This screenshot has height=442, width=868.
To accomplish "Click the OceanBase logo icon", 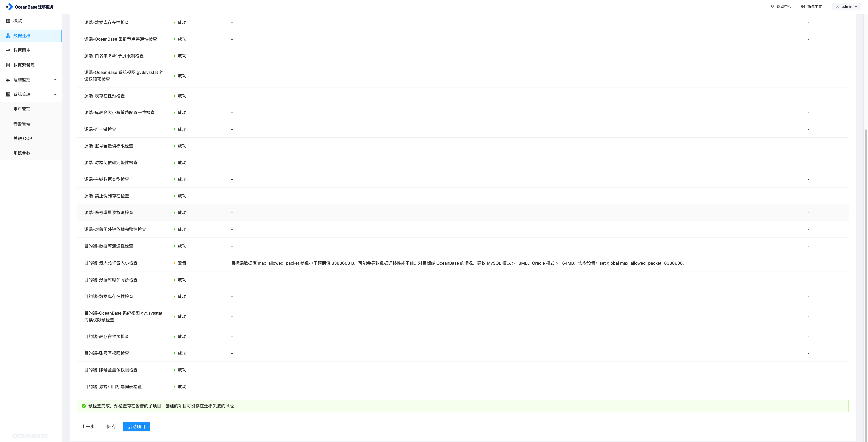I will point(10,7).
